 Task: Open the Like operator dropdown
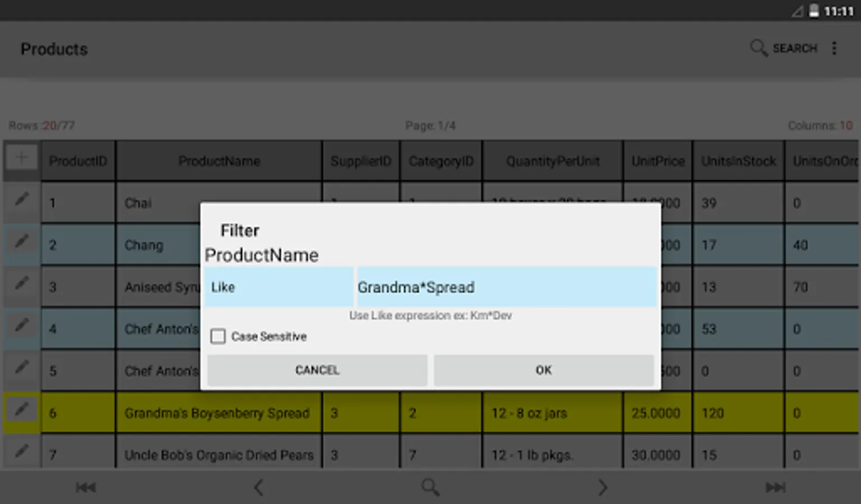coord(279,287)
